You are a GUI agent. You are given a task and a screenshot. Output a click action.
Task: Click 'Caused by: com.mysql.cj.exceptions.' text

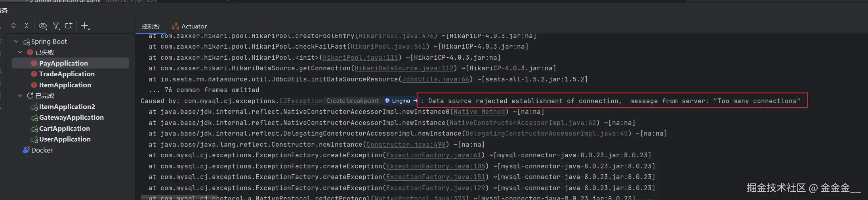210,101
